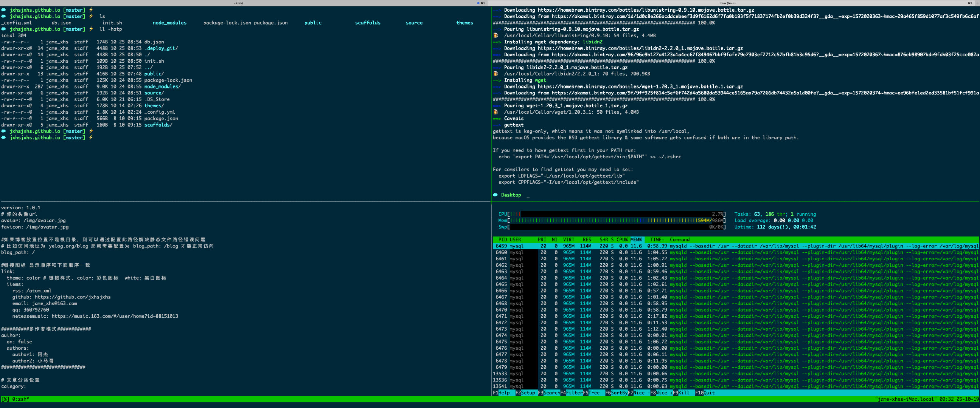The width and height of the screenshot is (980, 408).
Task: Click the Desktop prompt input line
Action: click(x=511, y=195)
